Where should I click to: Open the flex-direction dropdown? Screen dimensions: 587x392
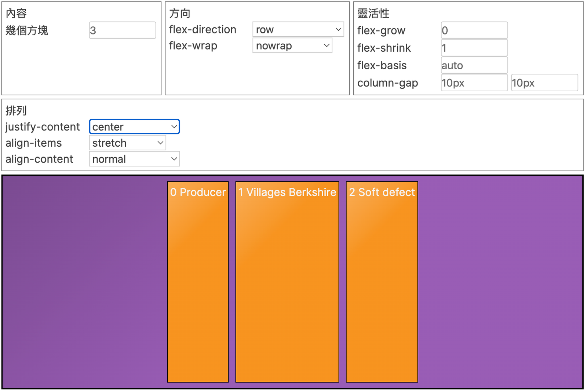coord(298,29)
